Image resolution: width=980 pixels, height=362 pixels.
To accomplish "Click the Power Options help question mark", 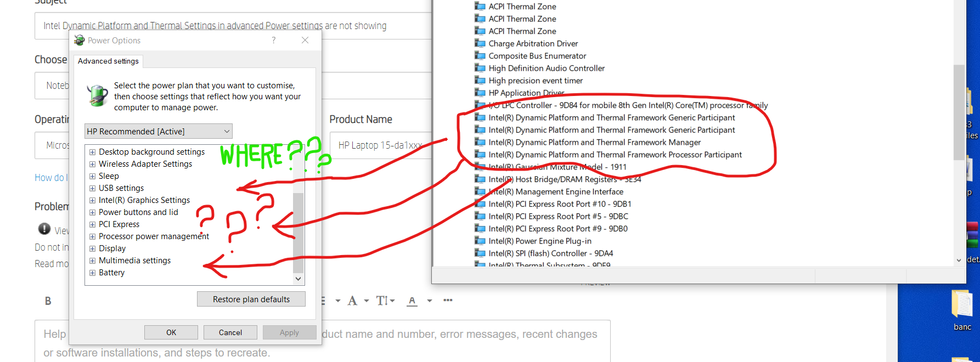I will 274,40.
